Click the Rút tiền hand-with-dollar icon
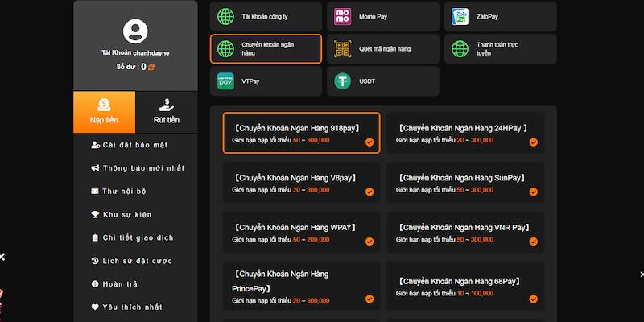Image resolution: width=644 pixels, height=322 pixels. coord(167,105)
